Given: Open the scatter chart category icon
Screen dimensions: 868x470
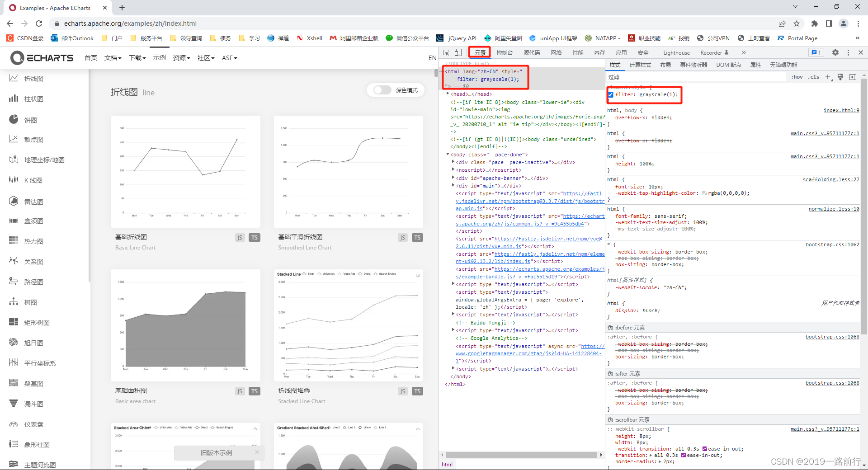Looking at the screenshot, I should pyautogui.click(x=14, y=139).
